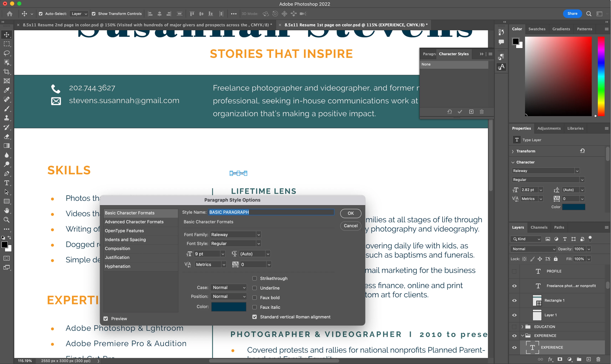Click the Style Name input field

click(x=271, y=212)
